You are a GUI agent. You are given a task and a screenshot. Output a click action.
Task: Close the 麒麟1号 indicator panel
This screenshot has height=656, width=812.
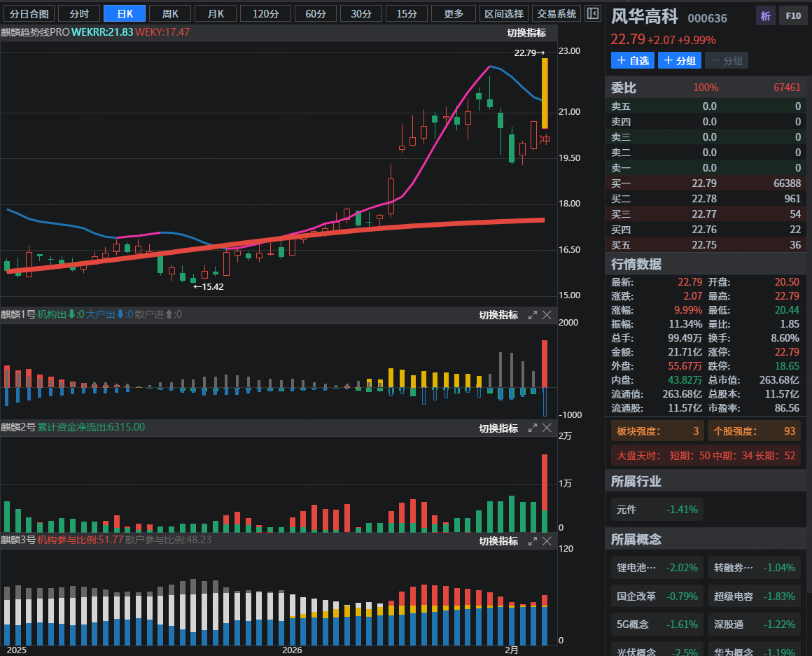547,315
